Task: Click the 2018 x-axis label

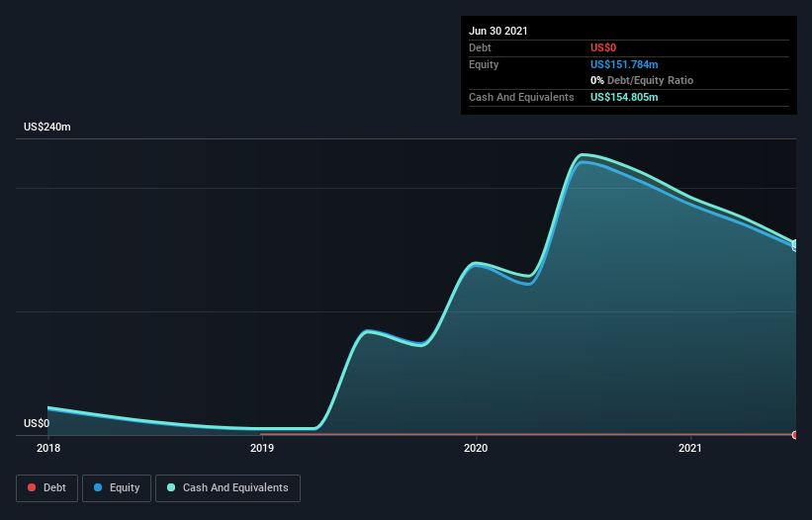Action: [48, 448]
